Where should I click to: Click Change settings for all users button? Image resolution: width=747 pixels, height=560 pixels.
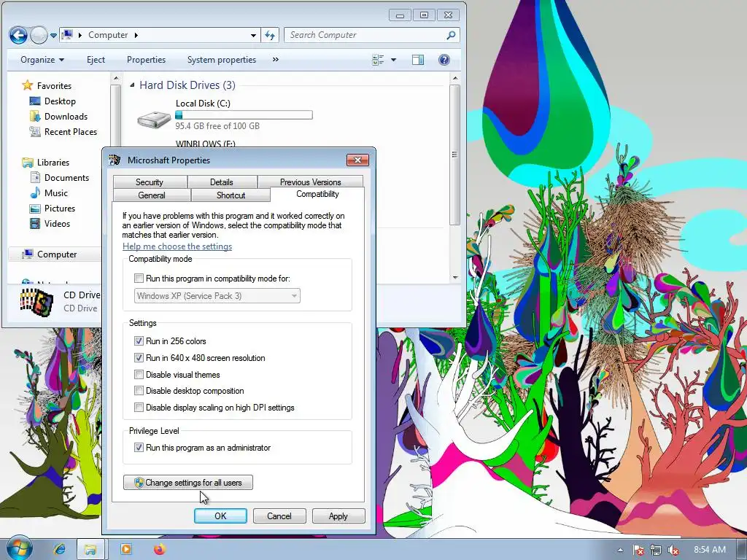coord(188,483)
